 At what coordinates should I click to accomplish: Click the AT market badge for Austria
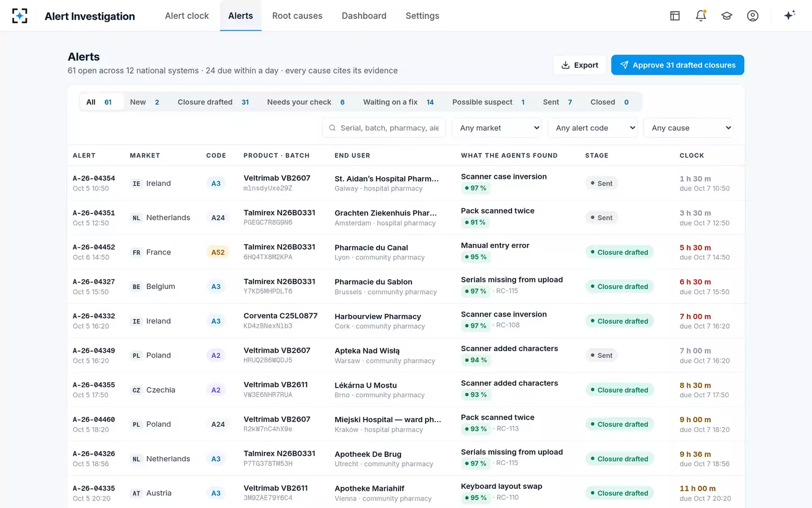[136, 493]
